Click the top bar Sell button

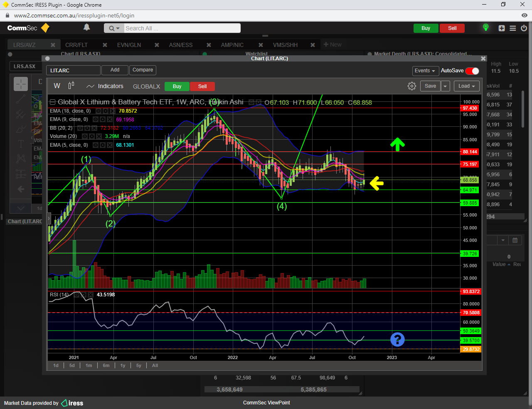pos(452,28)
